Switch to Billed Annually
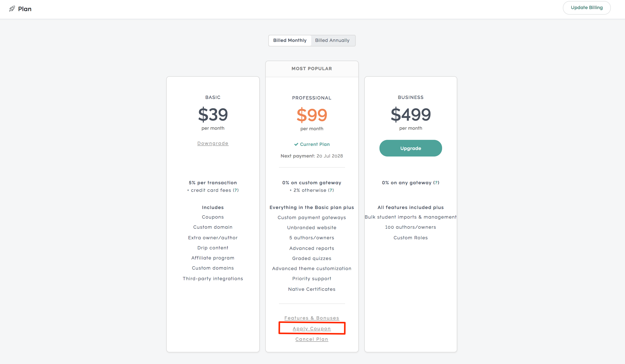This screenshot has width=625, height=364. pos(332,40)
